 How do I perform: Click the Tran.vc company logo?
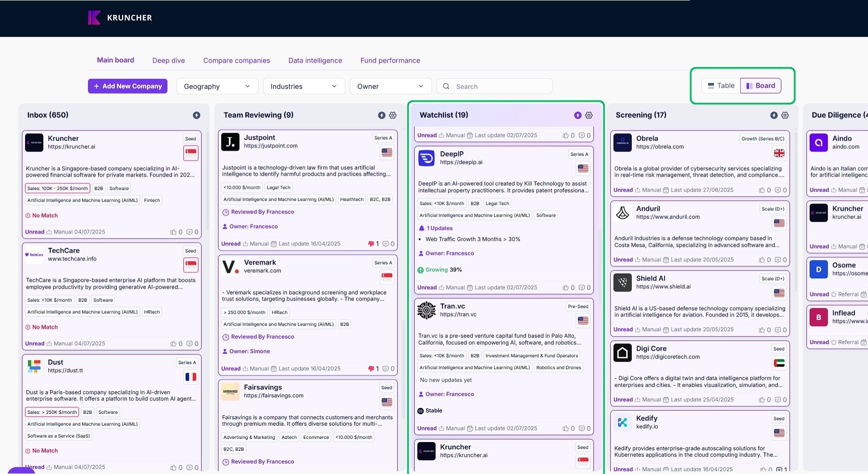coord(426,311)
